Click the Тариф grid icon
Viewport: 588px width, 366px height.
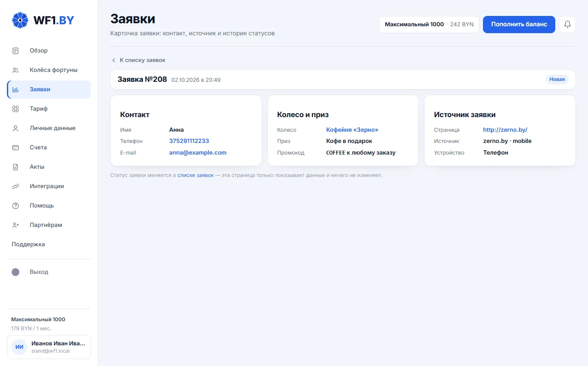click(x=15, y=109)
